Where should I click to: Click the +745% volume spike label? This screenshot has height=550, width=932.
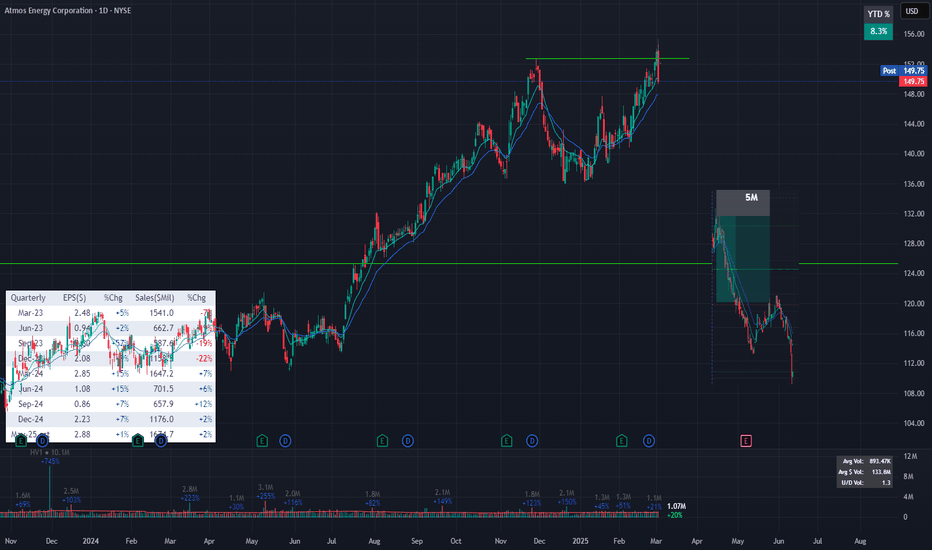pyautogui.click(x=50, y=461)
